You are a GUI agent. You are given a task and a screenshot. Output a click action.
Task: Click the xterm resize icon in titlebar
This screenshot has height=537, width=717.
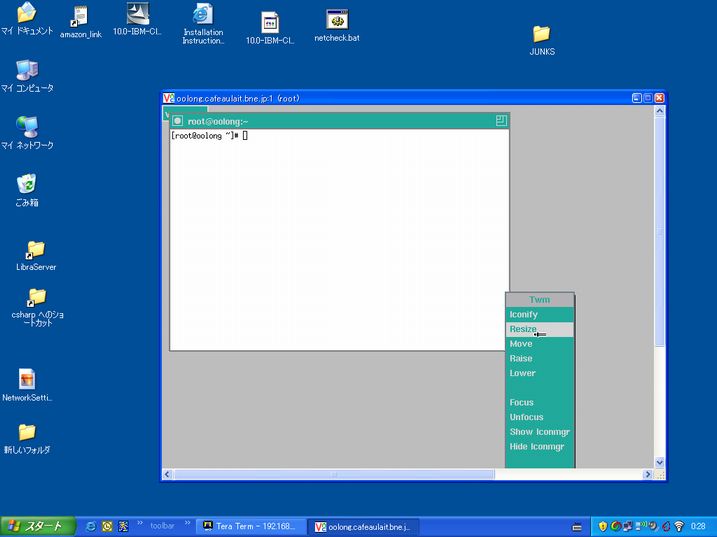tap(501, 121)
